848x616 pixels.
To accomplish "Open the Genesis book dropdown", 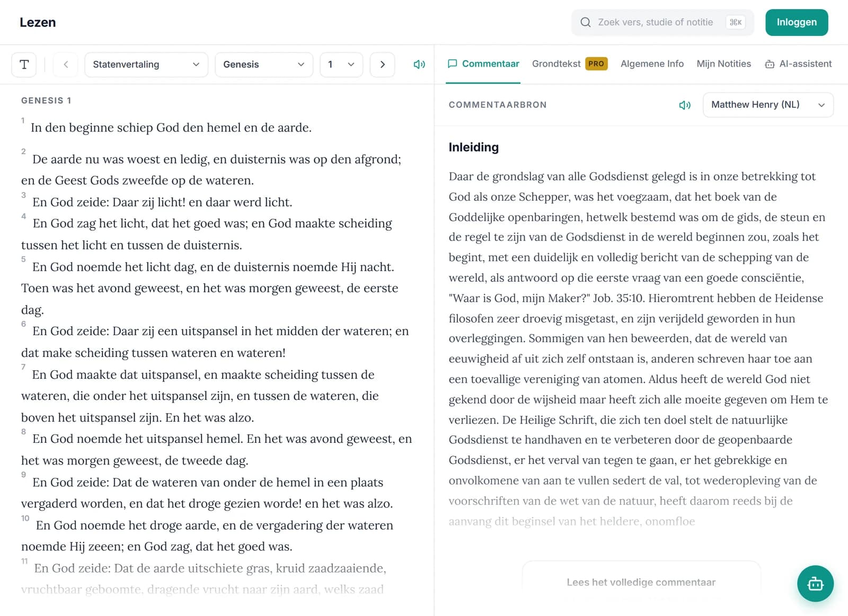I will point(264,65).
